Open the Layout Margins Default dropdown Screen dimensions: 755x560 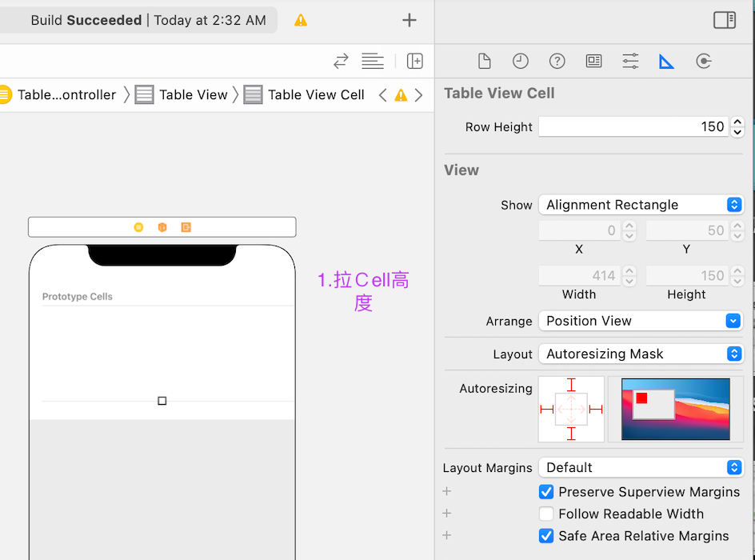tap(640, 467)
